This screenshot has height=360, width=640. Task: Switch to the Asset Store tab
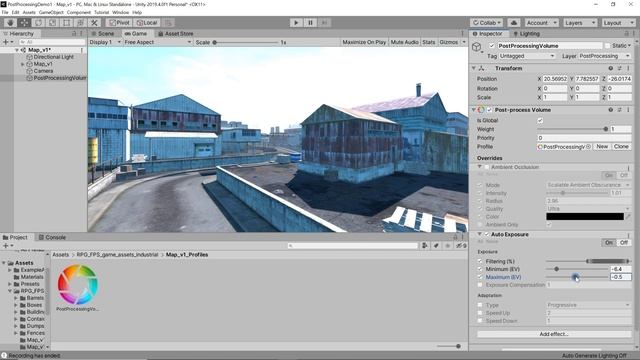click(x=176, y=33)
